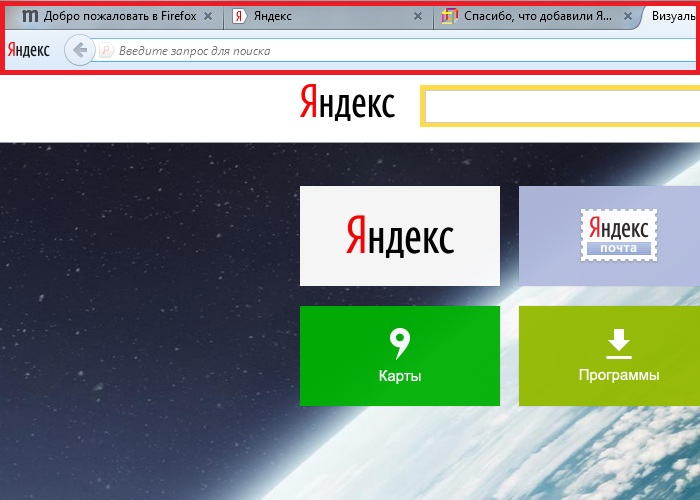
Task: Click the 'm' favicon on the Firefox welcome tab
Action: 30,16
